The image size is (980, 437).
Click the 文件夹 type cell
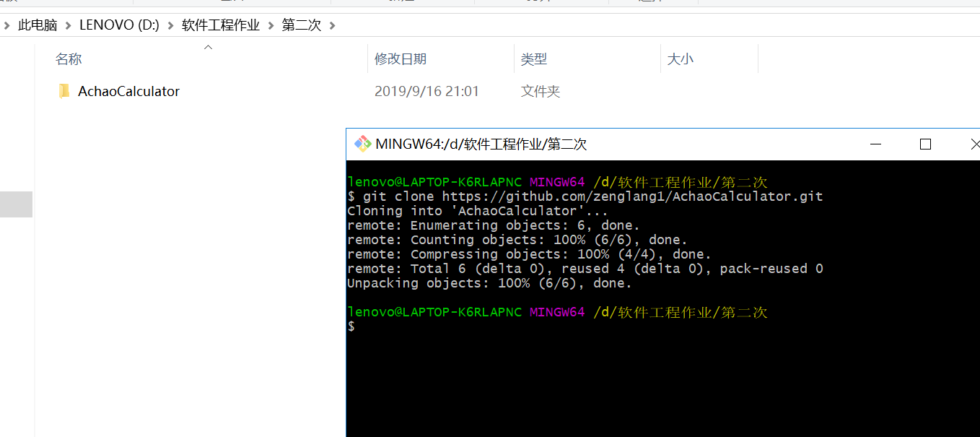coord(541,92)
